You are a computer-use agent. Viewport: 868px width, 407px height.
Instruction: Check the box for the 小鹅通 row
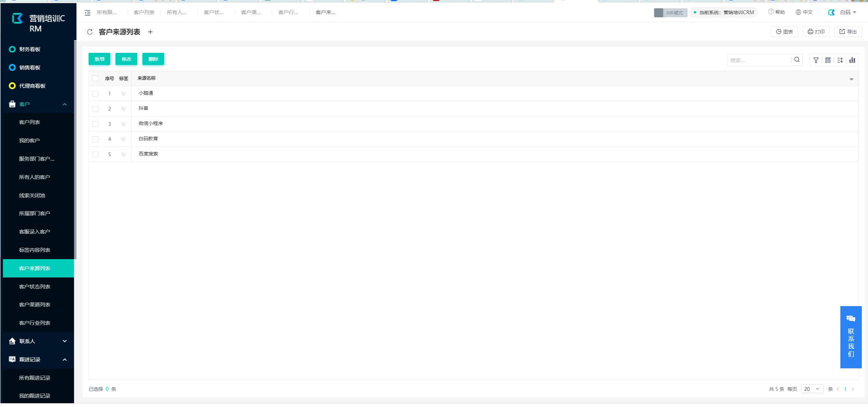[96, 94]
